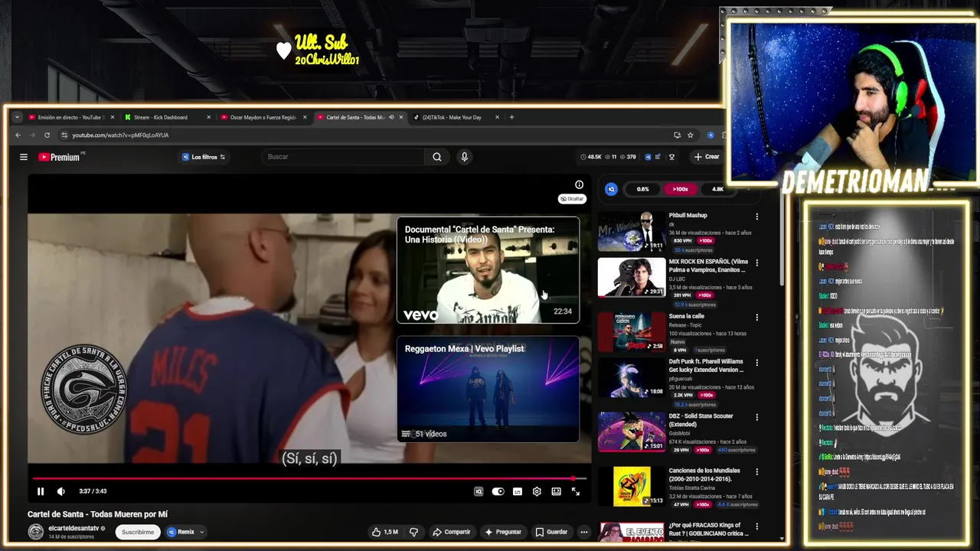Open options menu for Daft Punk video
This screenshot has height=551, width=980.
pyautogui.click(x=757, y=362)
